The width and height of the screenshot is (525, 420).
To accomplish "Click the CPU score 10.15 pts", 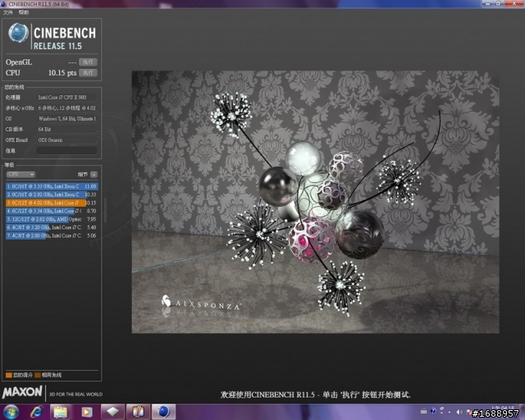I will point(62,73).
